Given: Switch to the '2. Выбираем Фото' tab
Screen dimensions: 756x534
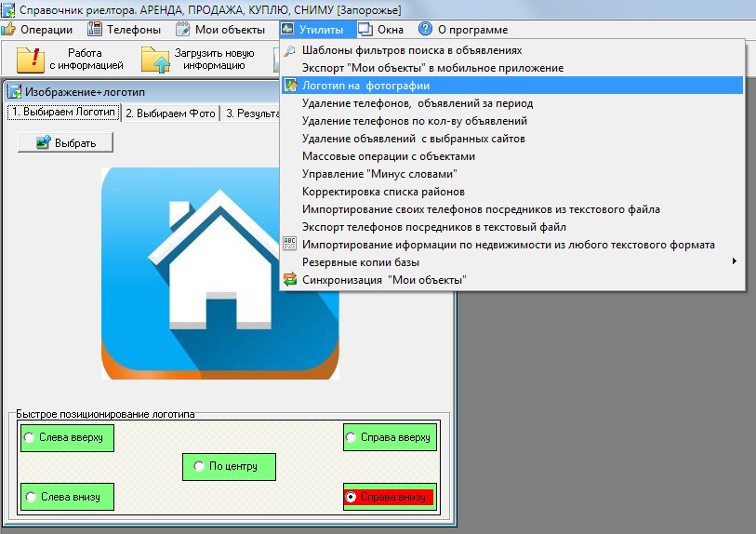Looking at the screenshot, I should (170, 113).
